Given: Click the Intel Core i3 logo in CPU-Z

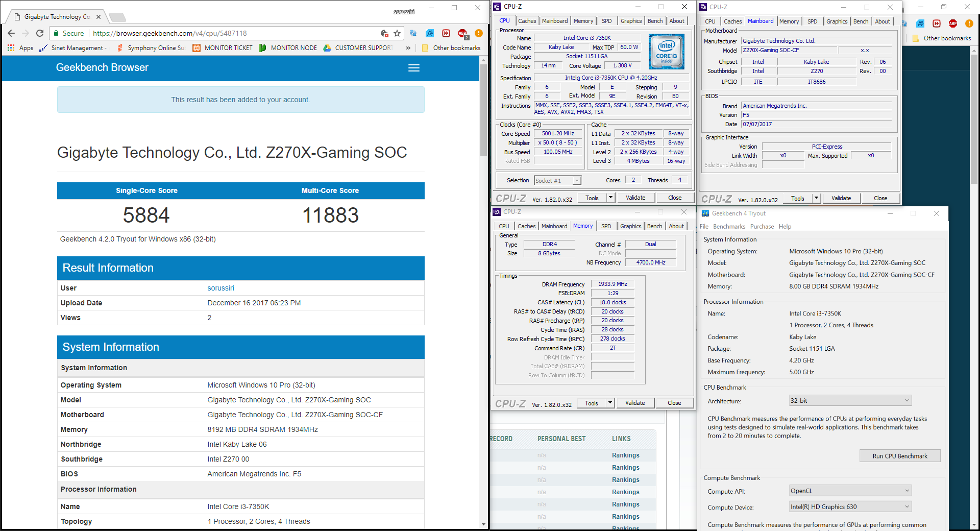Looking at the screenshot, I should click(667, 52).
